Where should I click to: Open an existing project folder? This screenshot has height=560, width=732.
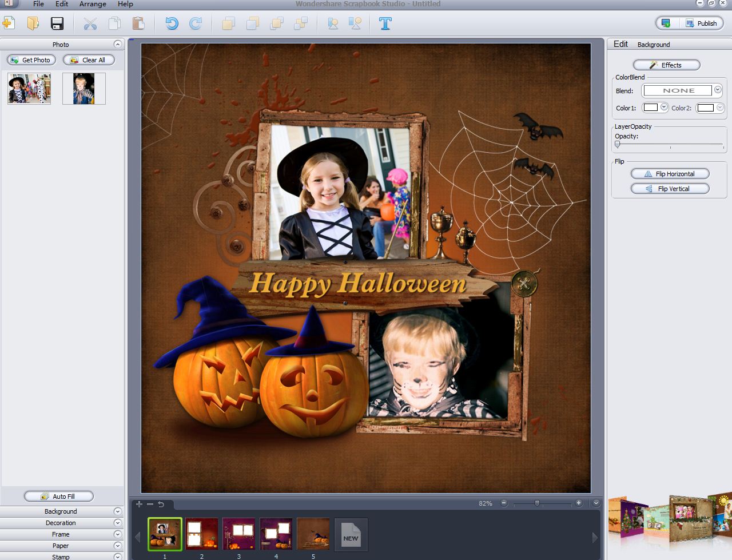pos(33,23)
